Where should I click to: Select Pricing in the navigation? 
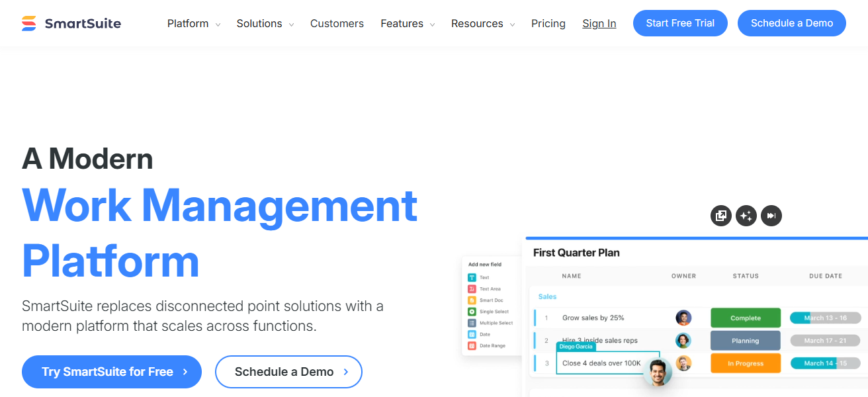pyautogui.click(x=548, y=23)
